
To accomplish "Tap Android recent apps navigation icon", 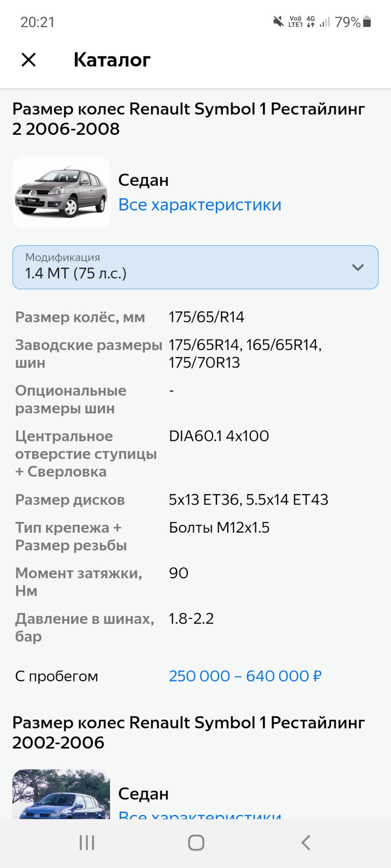I will point(87,843).
